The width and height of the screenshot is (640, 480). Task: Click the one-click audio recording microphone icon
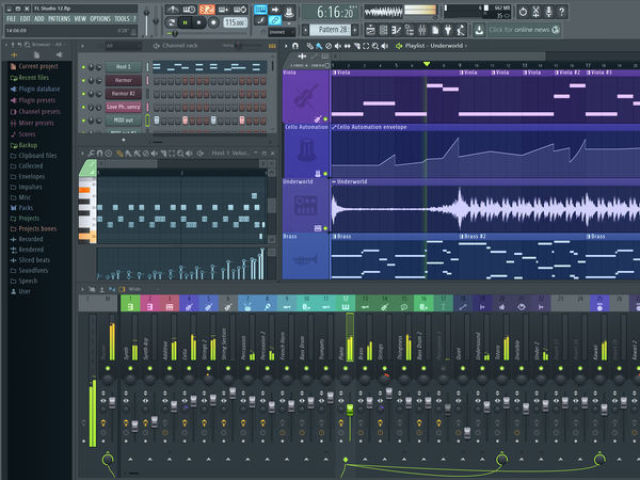click(549, 12)
